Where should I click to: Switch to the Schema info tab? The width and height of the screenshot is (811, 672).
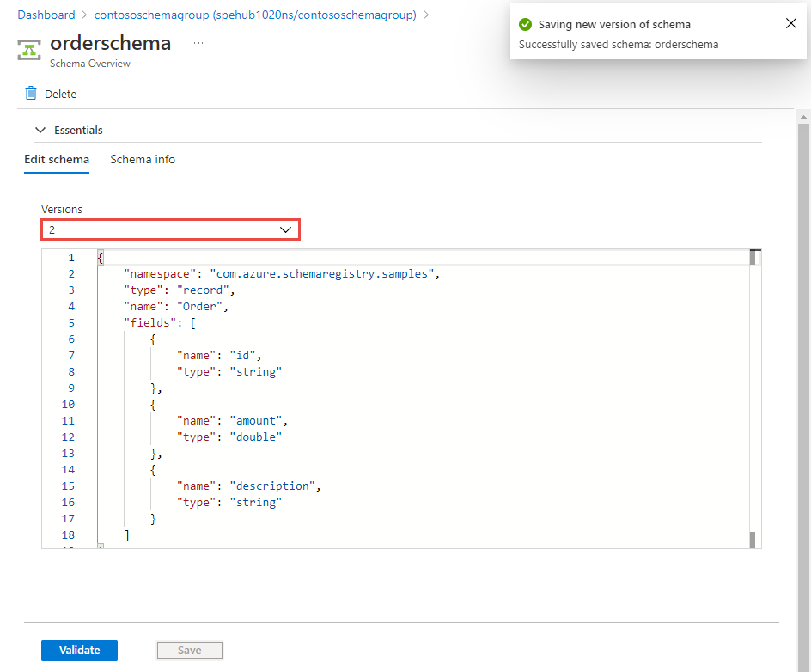click(143, 159)
